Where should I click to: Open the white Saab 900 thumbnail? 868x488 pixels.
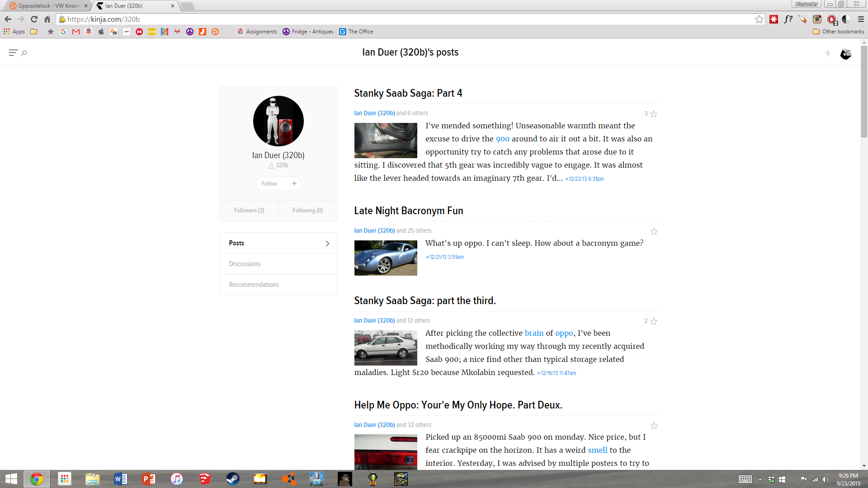click(386, 348)
